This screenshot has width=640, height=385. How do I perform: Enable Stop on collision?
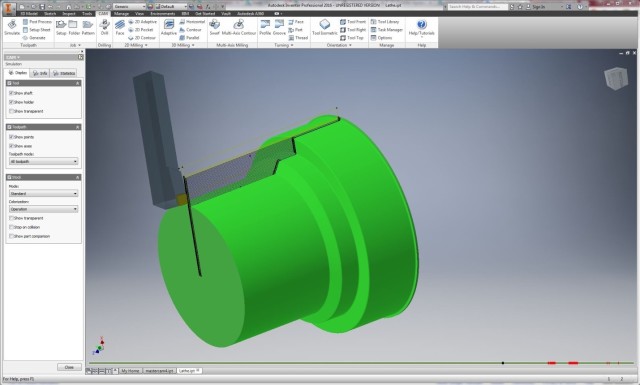(x=11, y=227)
